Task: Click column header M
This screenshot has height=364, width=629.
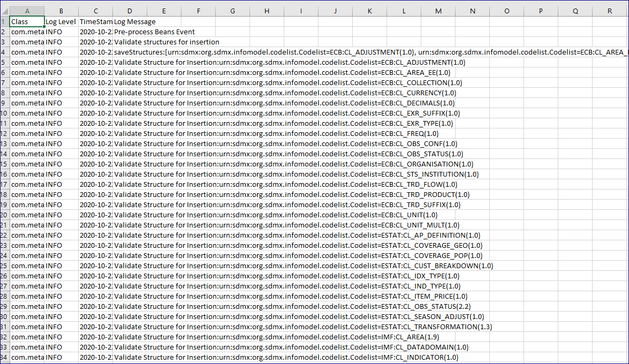Action: pos(438,11)
